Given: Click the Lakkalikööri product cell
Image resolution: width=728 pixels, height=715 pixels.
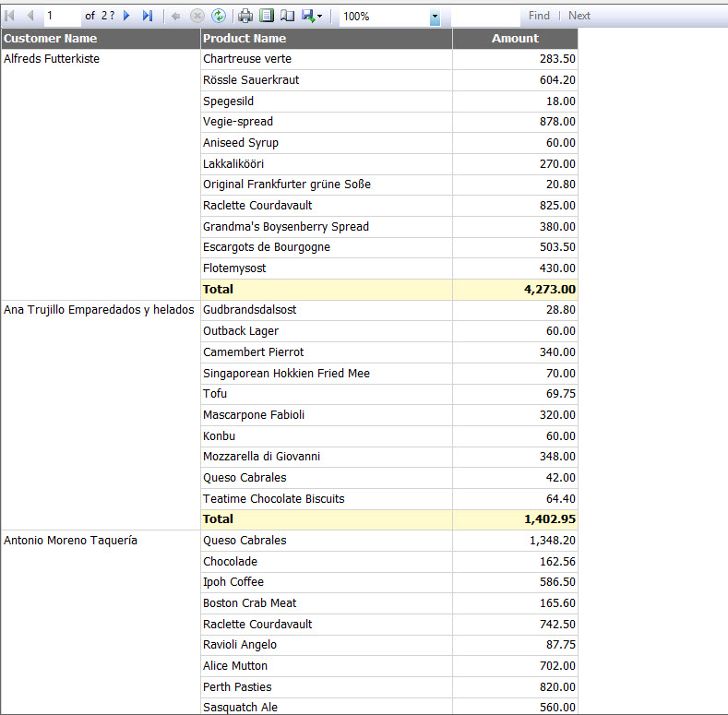Looking at the screenshot, I should coord(327,164).
